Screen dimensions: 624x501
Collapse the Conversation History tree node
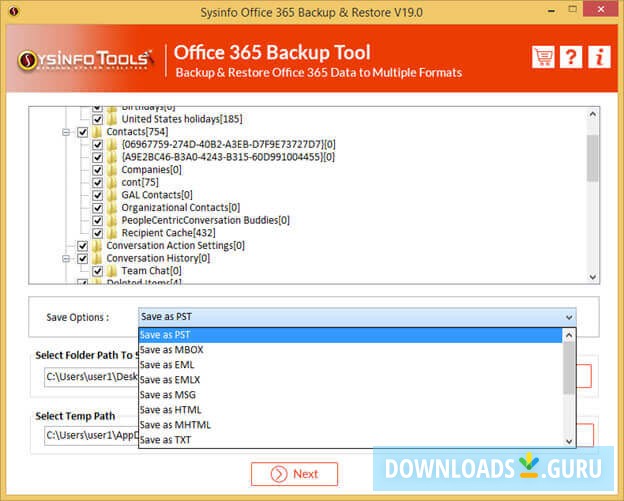[66, 259]
